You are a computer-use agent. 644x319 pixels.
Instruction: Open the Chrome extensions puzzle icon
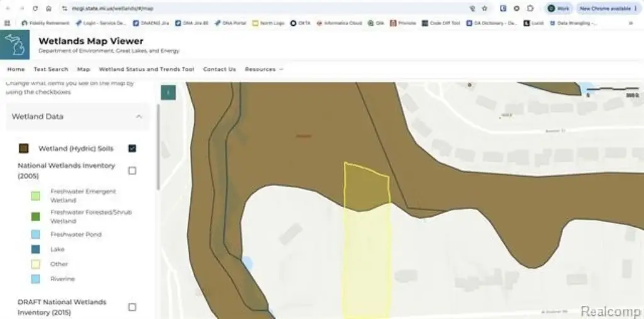pyautogui.click(x=530, y=8)
